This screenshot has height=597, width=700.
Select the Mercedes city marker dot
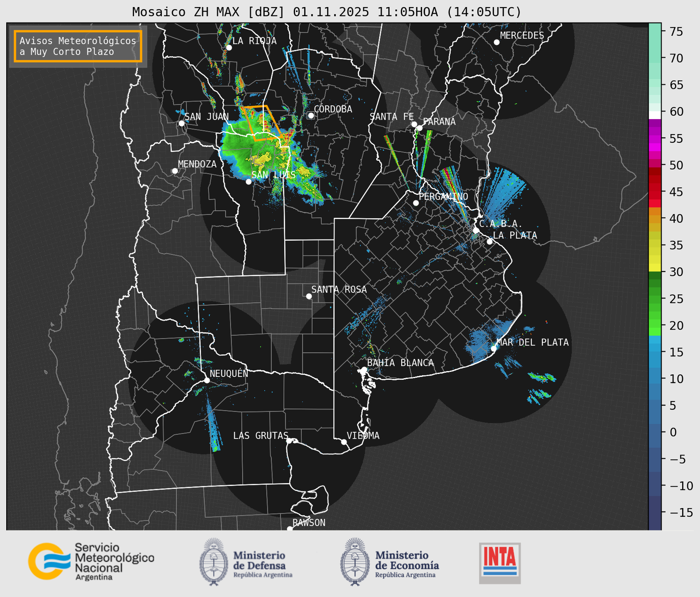click(x=496, y=42)
